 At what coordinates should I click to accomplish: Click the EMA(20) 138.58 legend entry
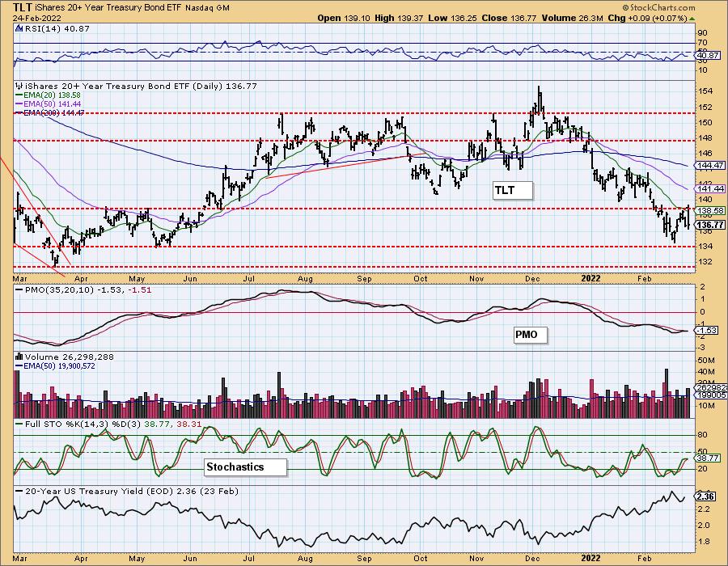click(49, 95)
